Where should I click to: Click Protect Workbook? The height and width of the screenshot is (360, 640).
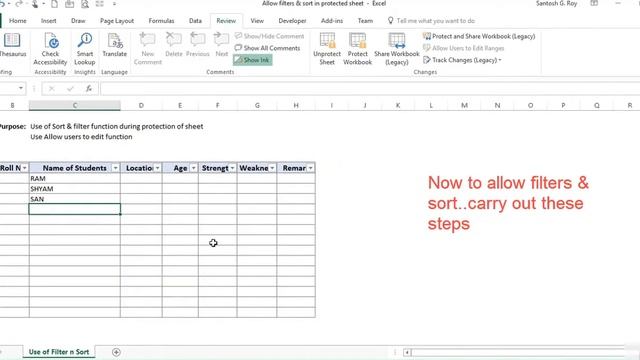click(x=357, y=49)
